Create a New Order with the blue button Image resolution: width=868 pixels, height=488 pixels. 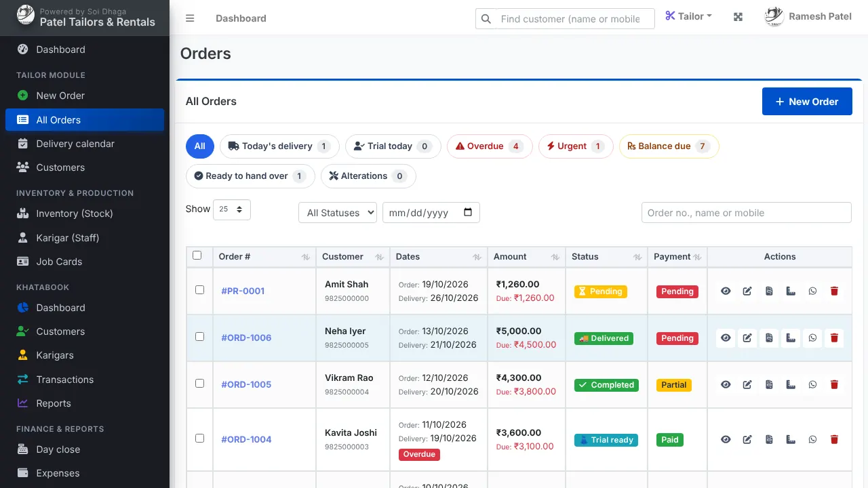coord(807,102)
